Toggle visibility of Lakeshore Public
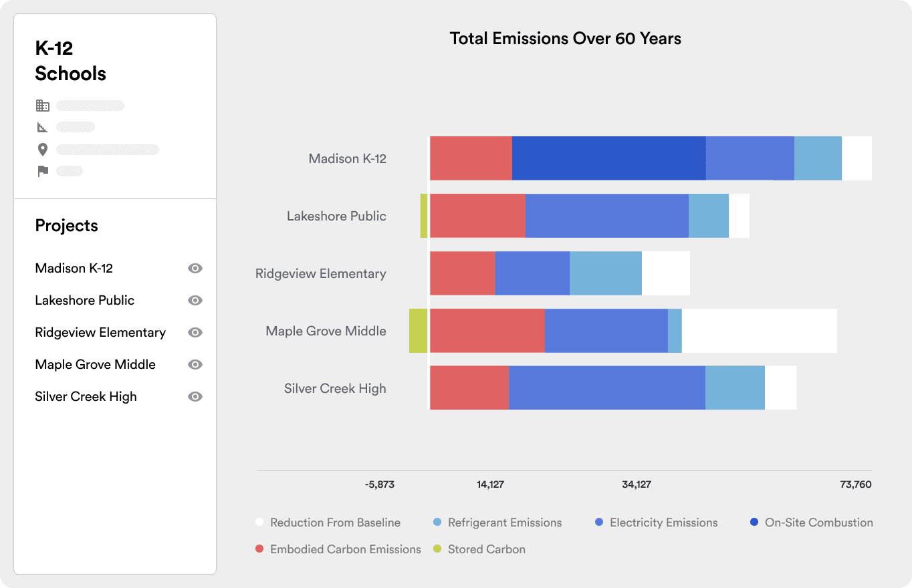Screen dimensions: 912x588 [x=195, y=300]
